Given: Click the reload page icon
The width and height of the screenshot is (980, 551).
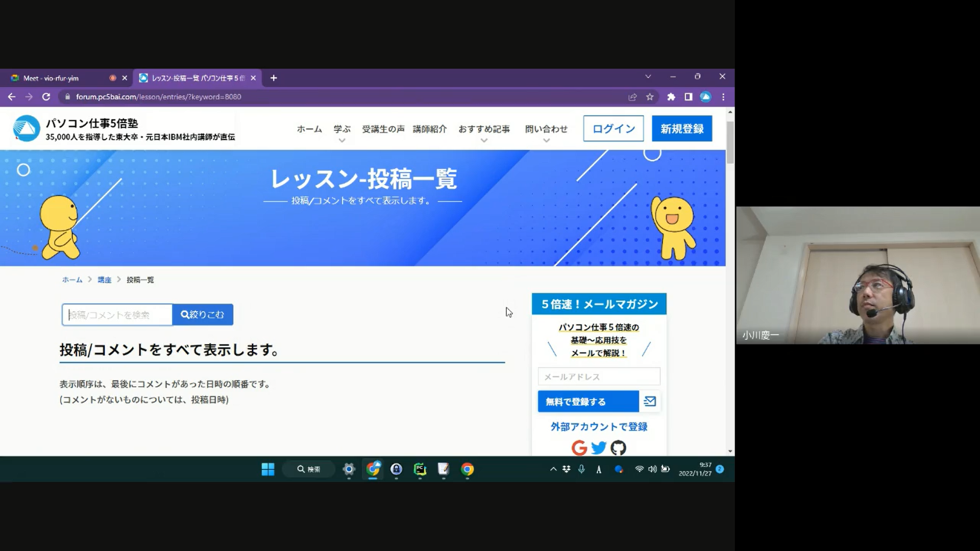Looking at the screenshot, I should tap(46, 97).
